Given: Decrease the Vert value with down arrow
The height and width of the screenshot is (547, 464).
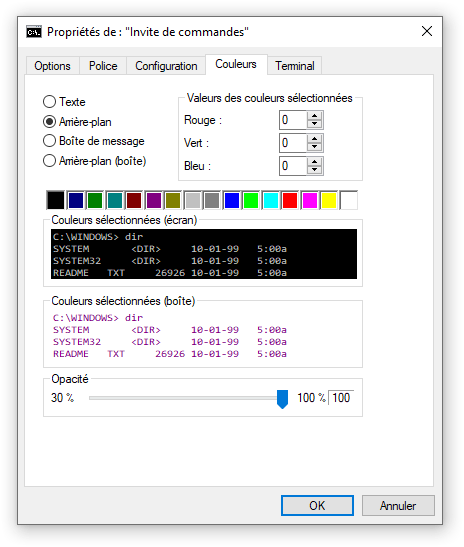Looking at the screenshot, I should pyautogui.click(x=315, y=147).
